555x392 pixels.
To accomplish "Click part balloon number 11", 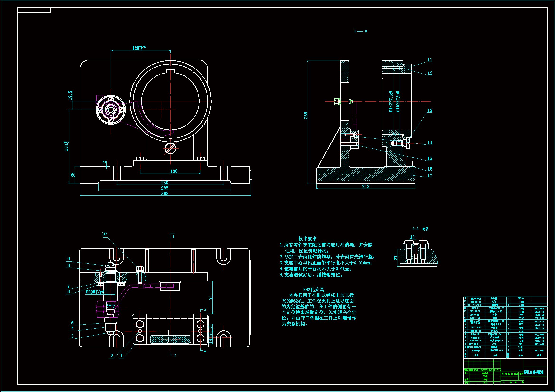I will coord(430,60).
